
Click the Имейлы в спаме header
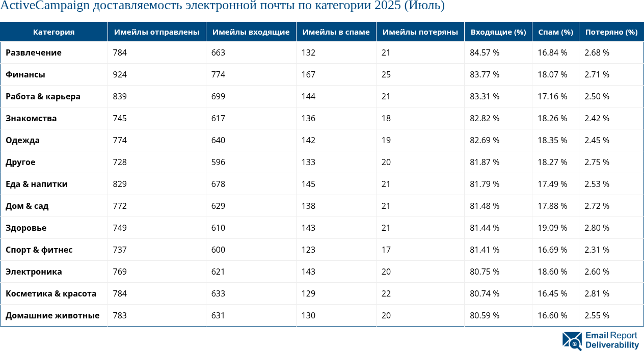pyautogui.click(x=336, y=32)
